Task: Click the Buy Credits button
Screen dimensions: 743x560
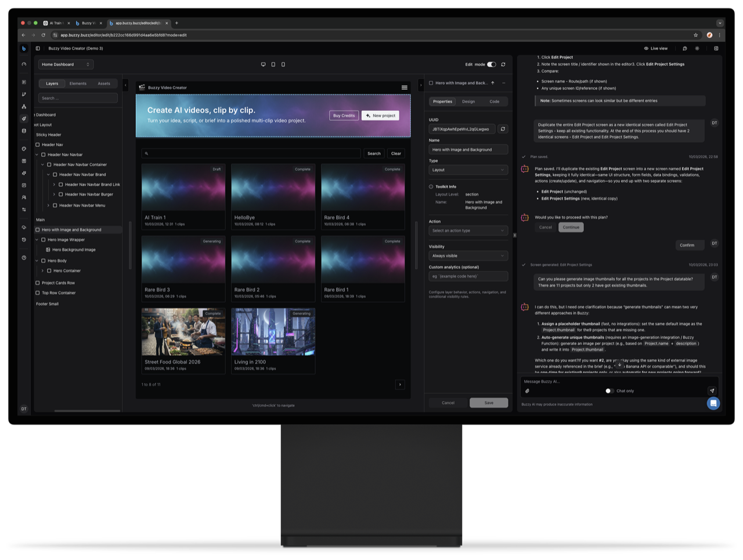Action: click(344, 115)
